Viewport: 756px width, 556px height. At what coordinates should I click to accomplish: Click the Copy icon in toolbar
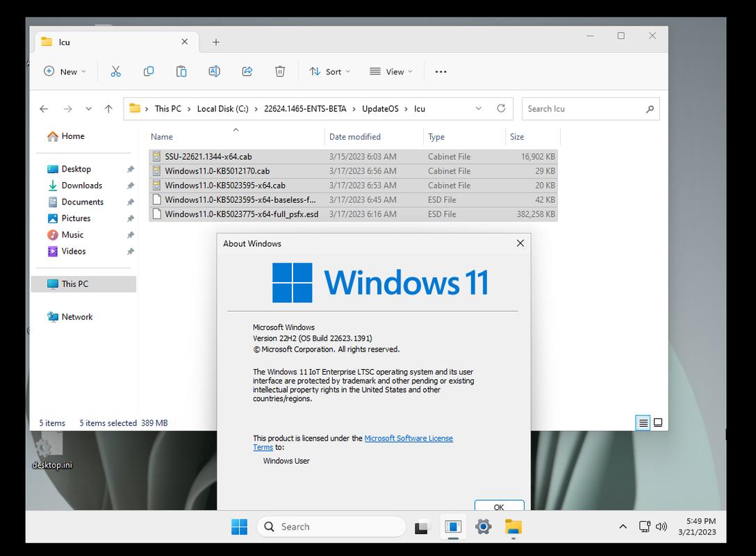(149, 72)
